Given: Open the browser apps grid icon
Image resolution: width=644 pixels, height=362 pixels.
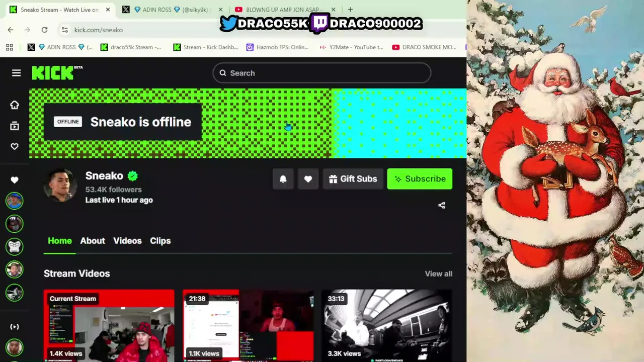Looking at the screenshot, I should point(9,47).
